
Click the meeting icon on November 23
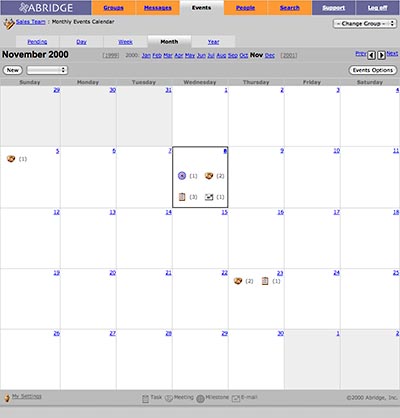pos(238,281)
